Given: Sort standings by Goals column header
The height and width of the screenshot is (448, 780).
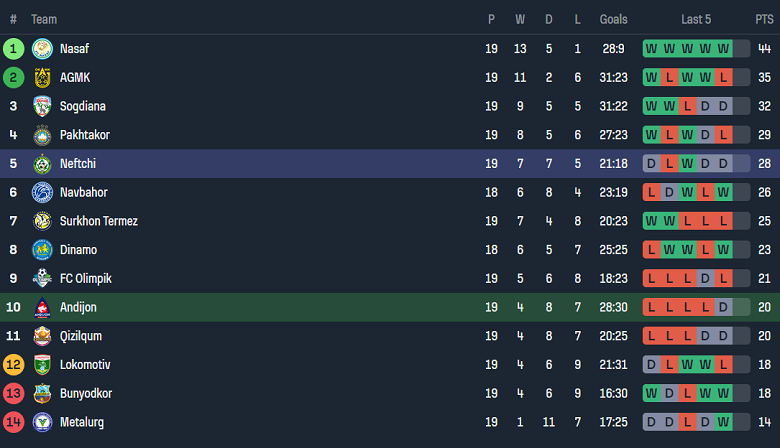Looking at the screenshot, I should [613, 19].
